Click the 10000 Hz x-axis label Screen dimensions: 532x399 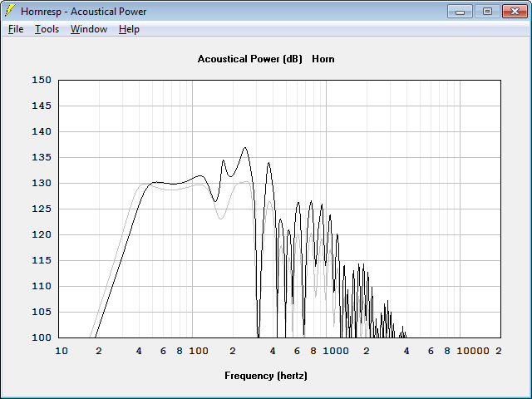(x=473, y=351)
